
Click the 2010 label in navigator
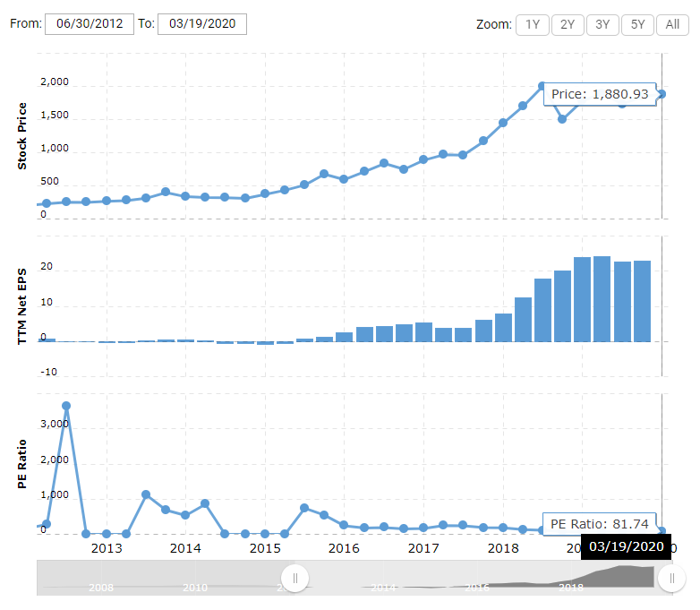(x=195, y=588)
